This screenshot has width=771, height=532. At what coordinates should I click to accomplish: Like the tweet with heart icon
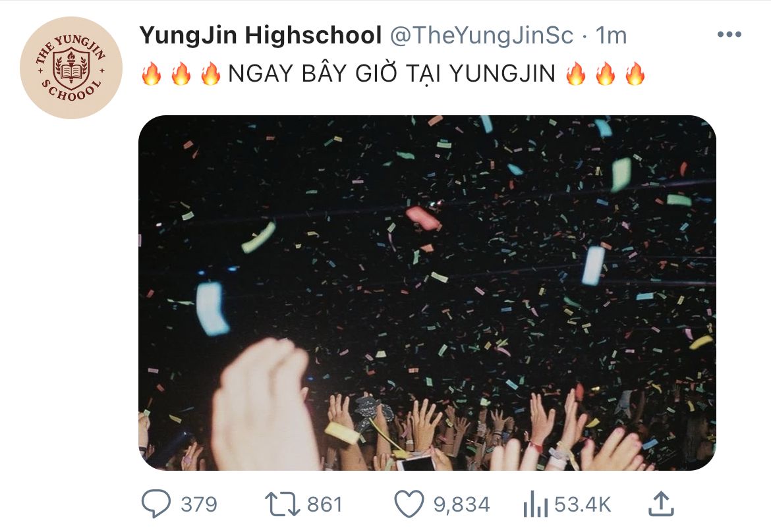pos(409,504)
